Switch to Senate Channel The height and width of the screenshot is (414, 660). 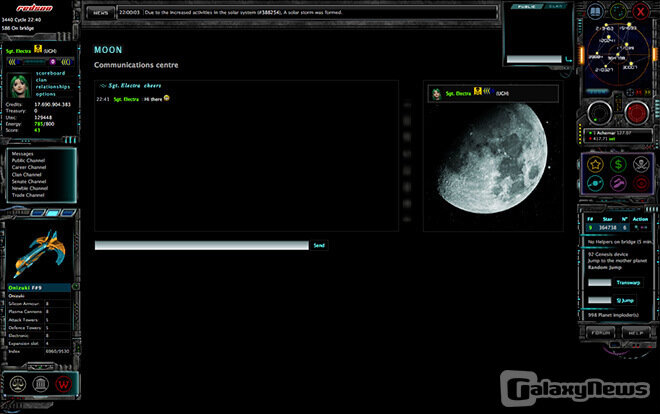tap(29, 181)
